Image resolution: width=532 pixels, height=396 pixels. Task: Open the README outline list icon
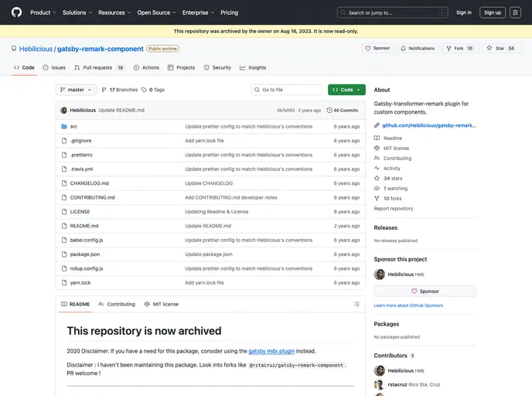pyautogui.click(x=356, y=304)
